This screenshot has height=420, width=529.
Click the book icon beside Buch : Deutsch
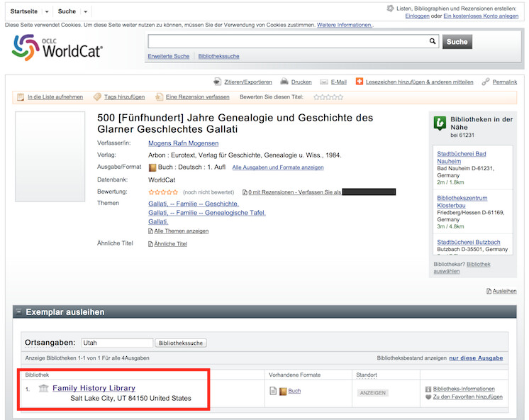click(x=152, y=167)
